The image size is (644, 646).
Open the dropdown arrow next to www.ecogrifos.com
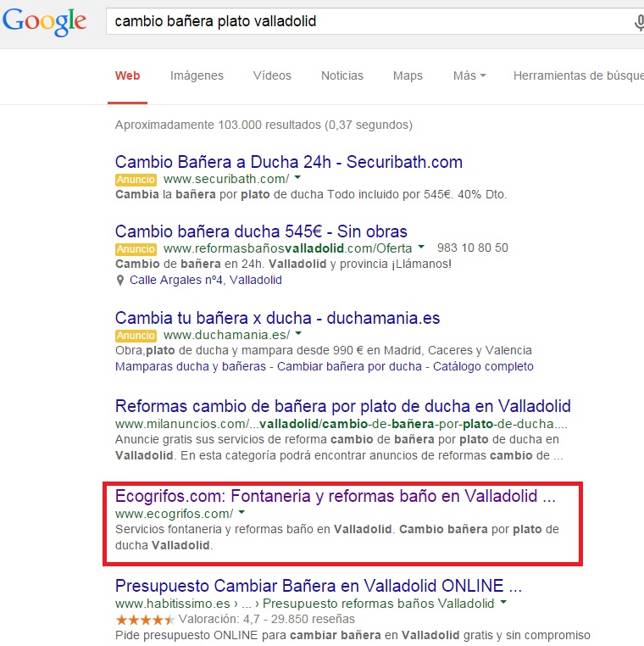click(x=241, y=514)
